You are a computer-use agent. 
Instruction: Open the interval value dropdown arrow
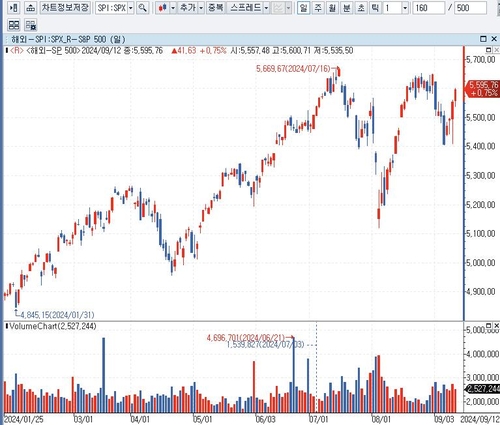[x=405, y=8]
